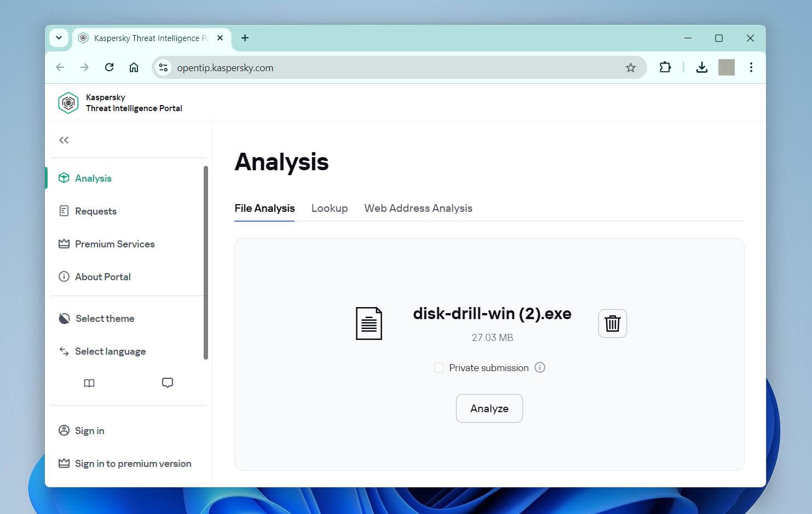
Task: Go to Premium Services in sidebar
Action: coord(115,244)
